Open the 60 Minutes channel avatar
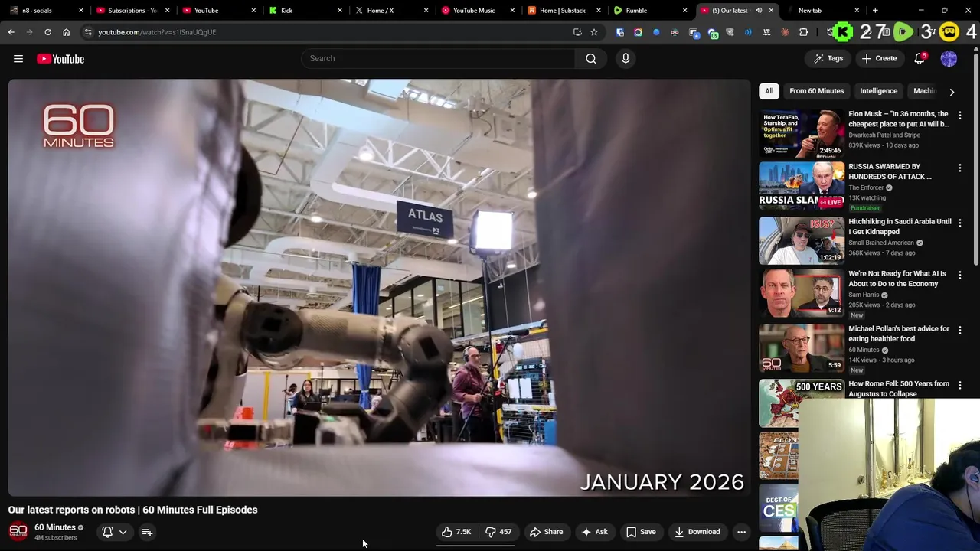This screenshot has width=980, height=551. 18,531
